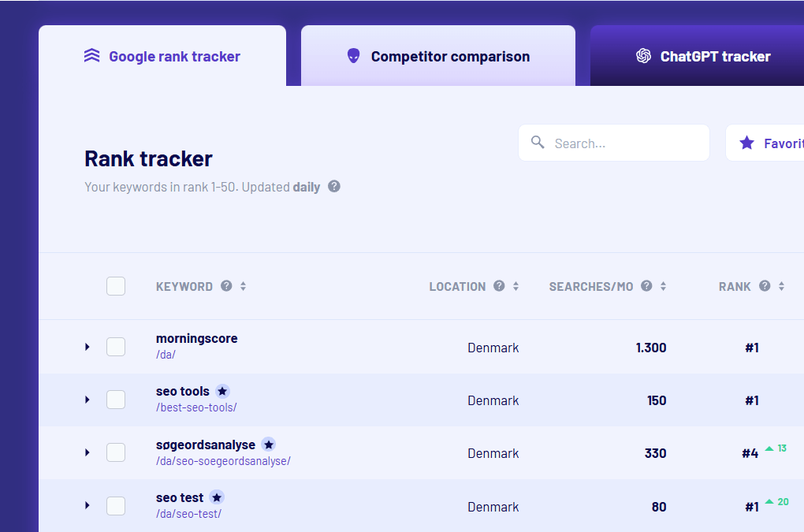Viewport: 804px width, 532px height.
Task: Click the magnifying glass in the search box
Action: pos(538,143)
